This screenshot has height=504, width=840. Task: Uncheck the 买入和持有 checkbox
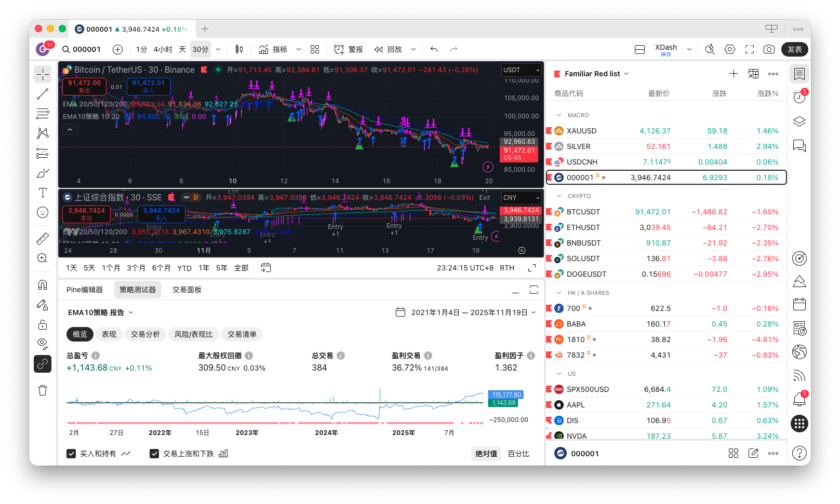72,454
